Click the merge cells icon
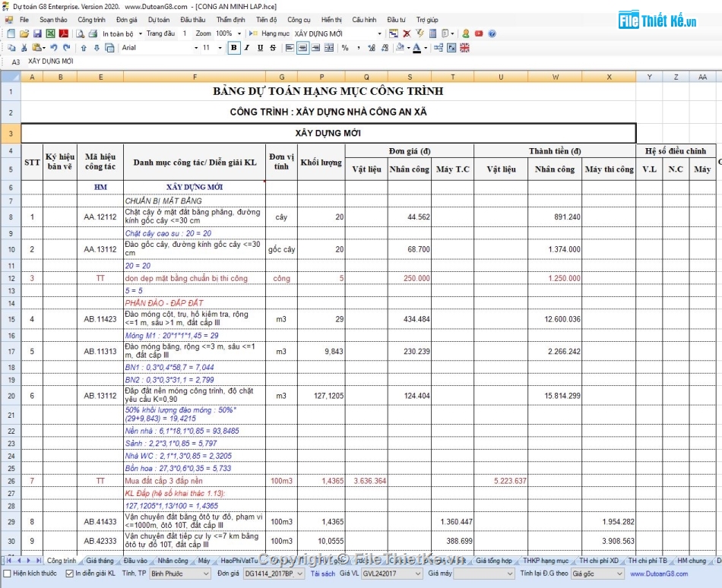The height and width of the screenshot is (588, 722). click(x=329, y=48)
